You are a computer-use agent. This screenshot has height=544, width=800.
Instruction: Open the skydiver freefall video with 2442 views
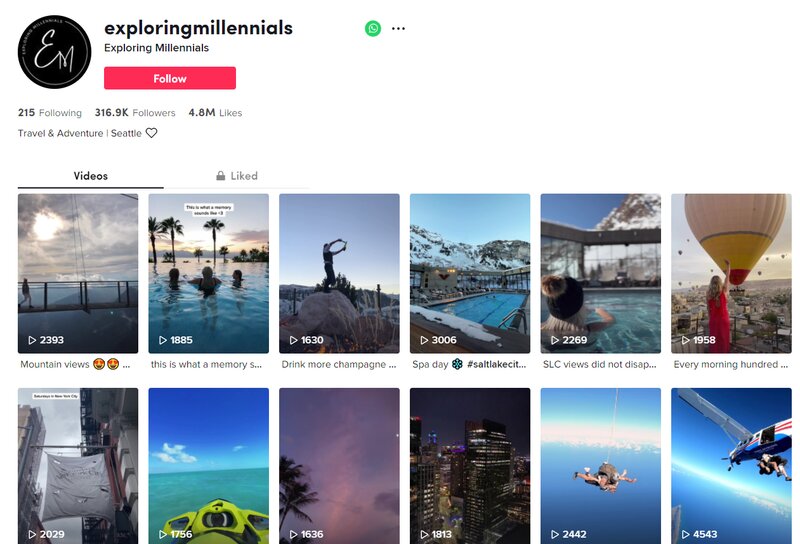tap(601, 466)
